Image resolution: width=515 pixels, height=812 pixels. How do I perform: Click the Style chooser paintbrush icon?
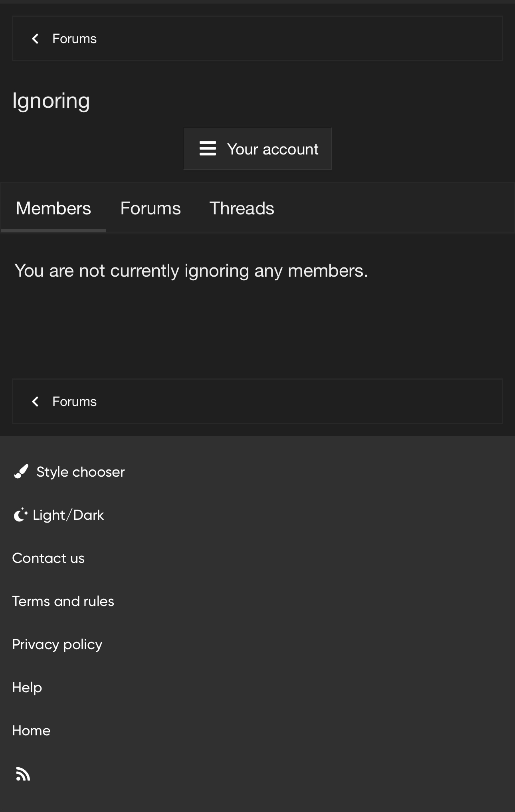(x=21, y=471)
